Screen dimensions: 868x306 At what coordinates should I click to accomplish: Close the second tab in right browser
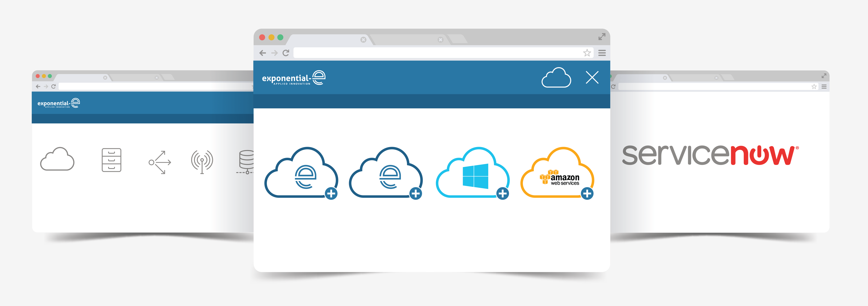tap(716, 78)
